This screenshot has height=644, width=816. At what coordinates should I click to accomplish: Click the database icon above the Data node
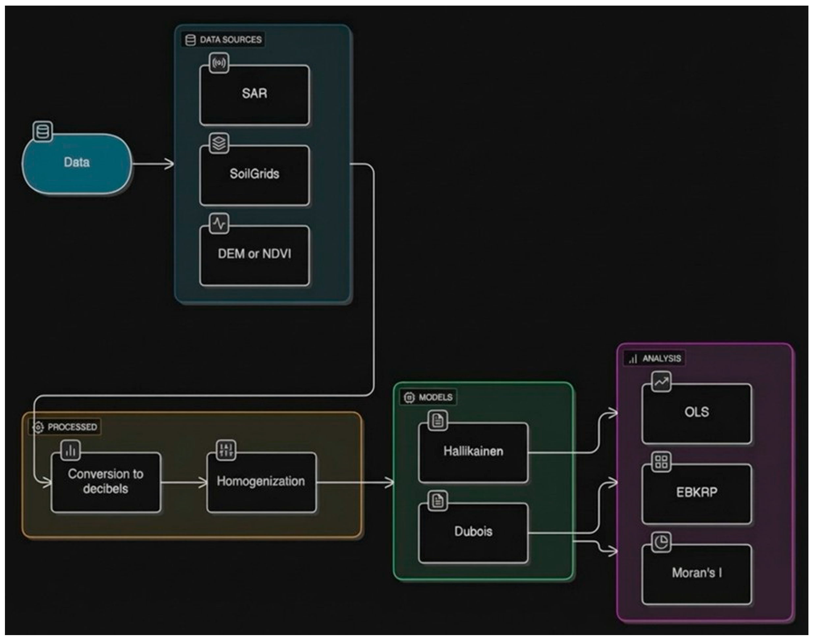click(43, 132)
